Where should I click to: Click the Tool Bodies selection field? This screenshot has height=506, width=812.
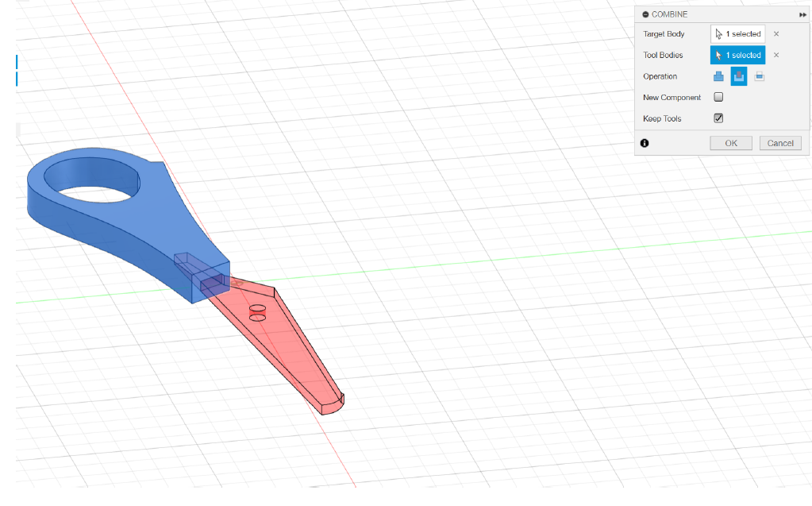point(737,55)
